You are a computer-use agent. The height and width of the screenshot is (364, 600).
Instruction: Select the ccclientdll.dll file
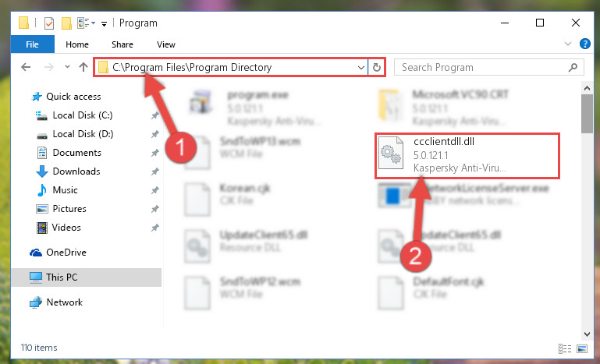point(467,156)
